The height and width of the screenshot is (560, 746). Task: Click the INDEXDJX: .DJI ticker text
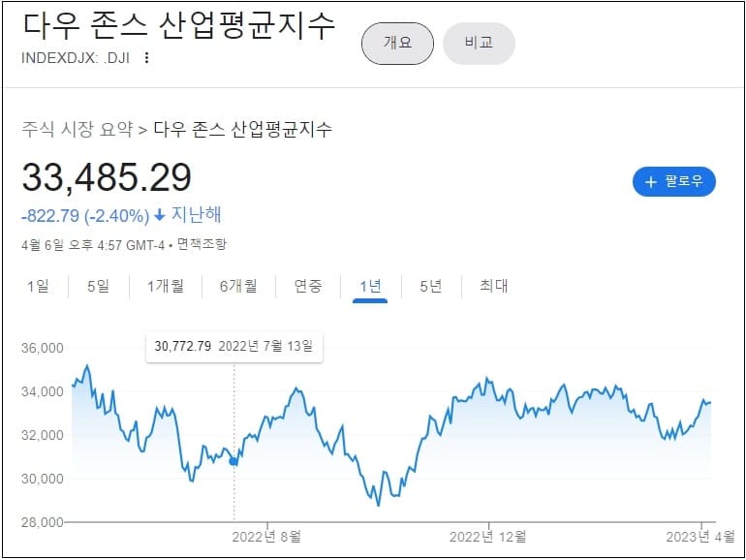pyautogui.click(x=76, y=58)
